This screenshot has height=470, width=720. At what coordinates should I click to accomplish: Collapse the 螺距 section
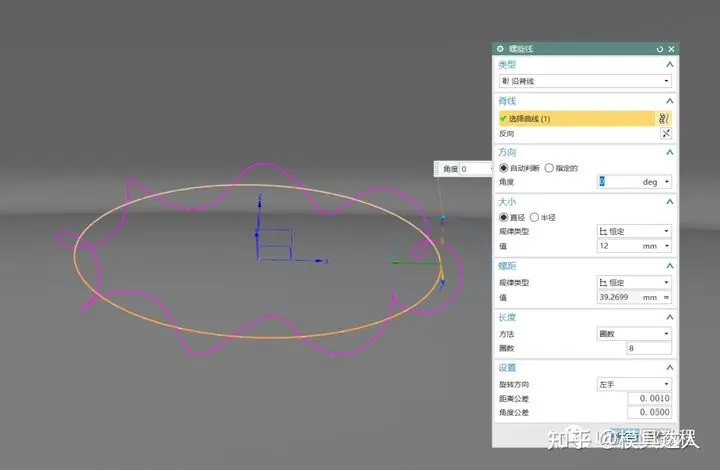670,266
